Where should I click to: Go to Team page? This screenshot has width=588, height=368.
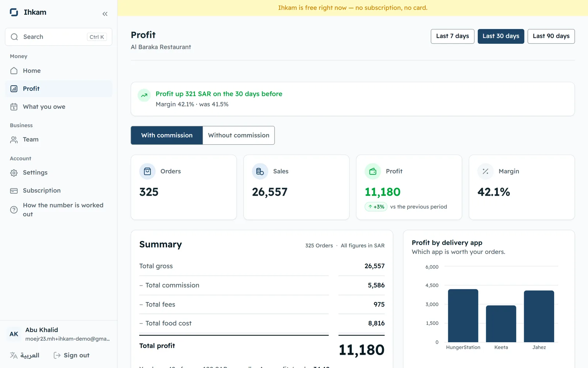[x=59, y=139]
